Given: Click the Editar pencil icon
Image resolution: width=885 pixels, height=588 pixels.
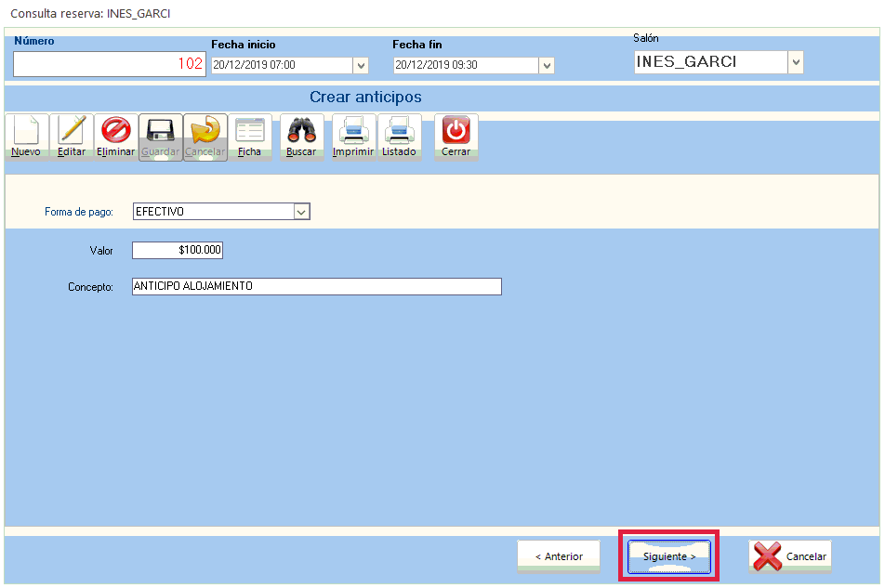Looking at the screenshot, I should pos(72,131).
